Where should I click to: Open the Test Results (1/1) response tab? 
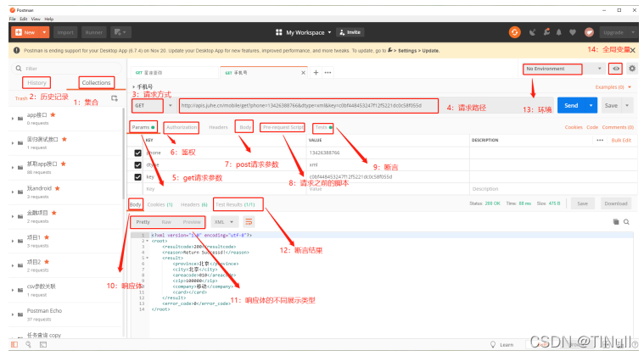tap(235, 204)
